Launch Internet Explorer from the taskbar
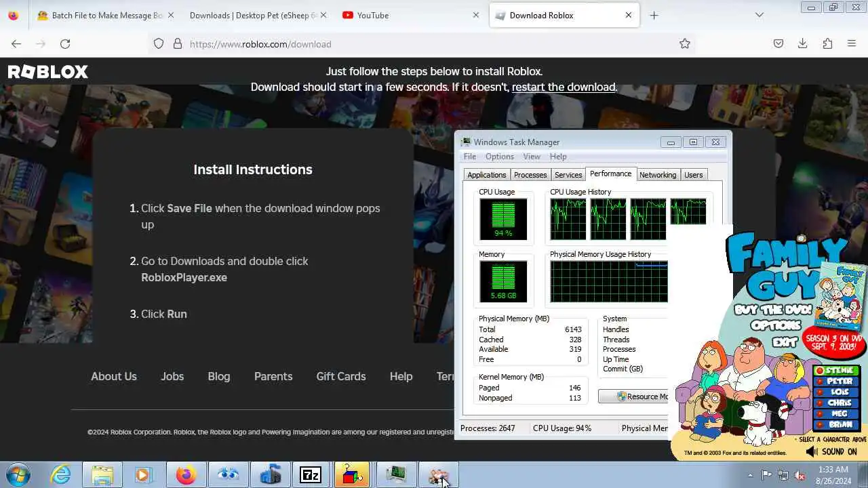 (61, 475)
